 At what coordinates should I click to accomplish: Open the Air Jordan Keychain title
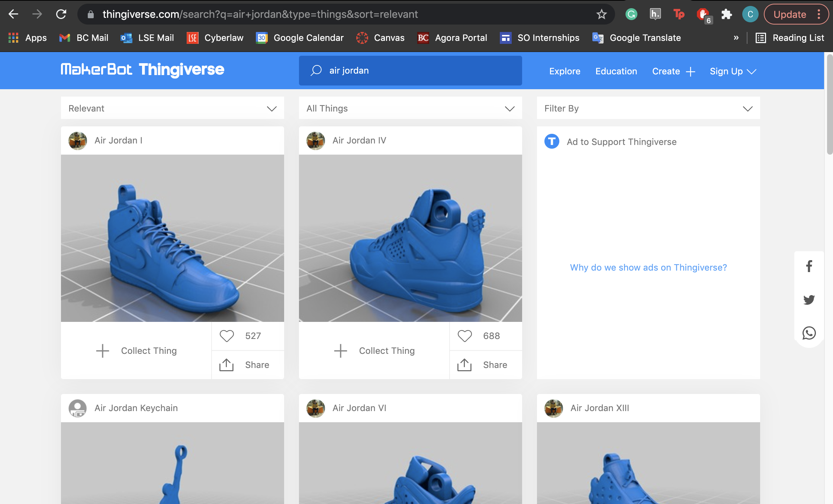click(136, 408)
